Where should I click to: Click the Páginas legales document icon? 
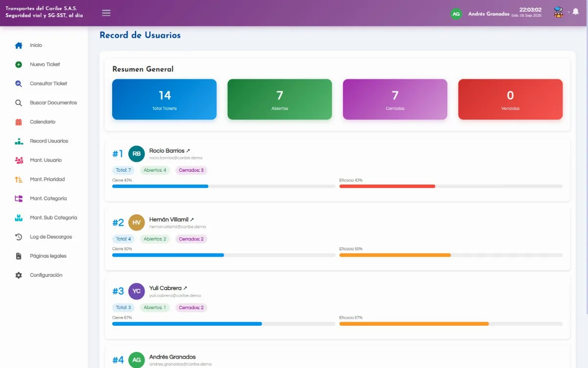pyautogui.click(x=19, y=256)
